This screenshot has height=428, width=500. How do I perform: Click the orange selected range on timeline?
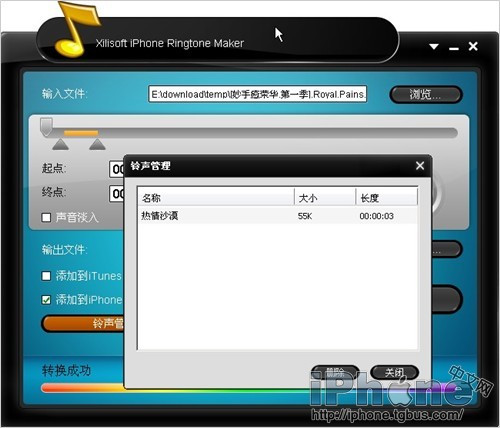point(81,133)
